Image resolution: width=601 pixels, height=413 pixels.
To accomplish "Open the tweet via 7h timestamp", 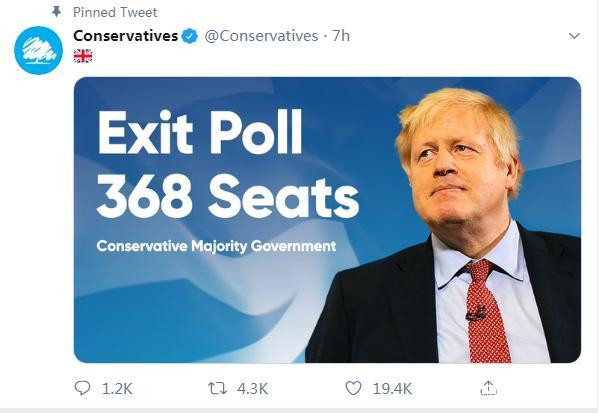I will pos(340,36).
